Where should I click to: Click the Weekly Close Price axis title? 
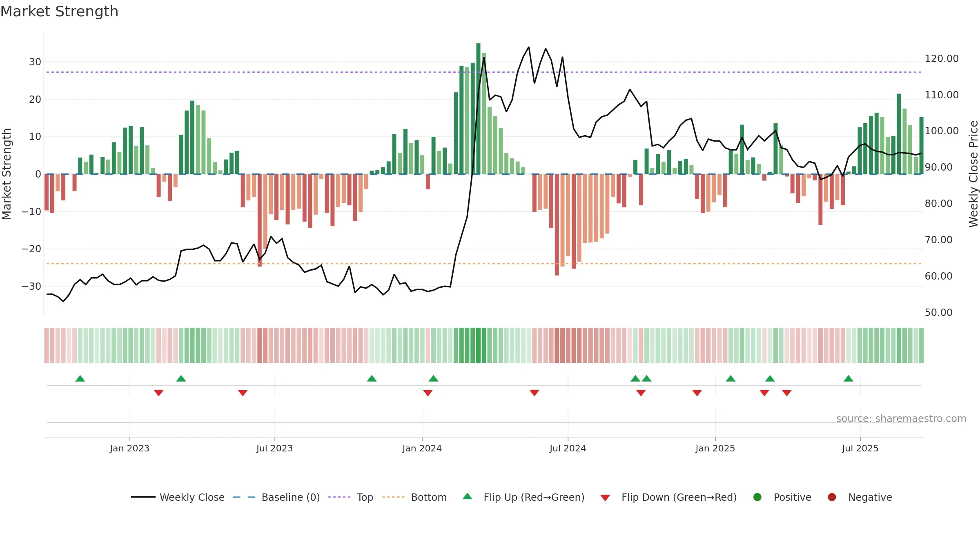coord(974,174)
